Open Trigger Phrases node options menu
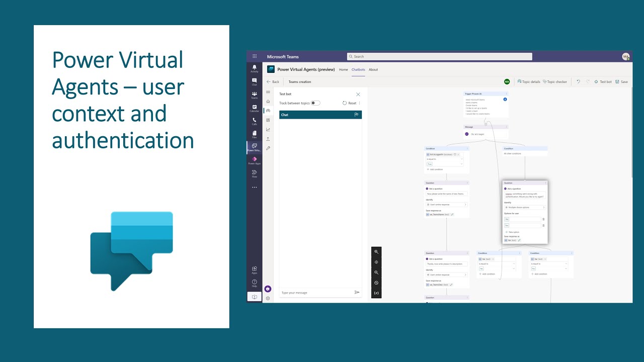 (507, 94)
